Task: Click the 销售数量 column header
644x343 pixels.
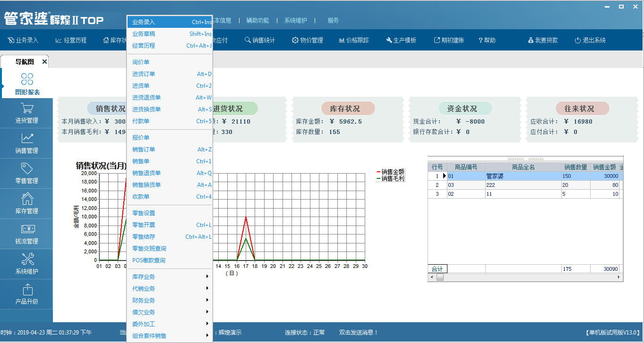Action: pos(576,167)
